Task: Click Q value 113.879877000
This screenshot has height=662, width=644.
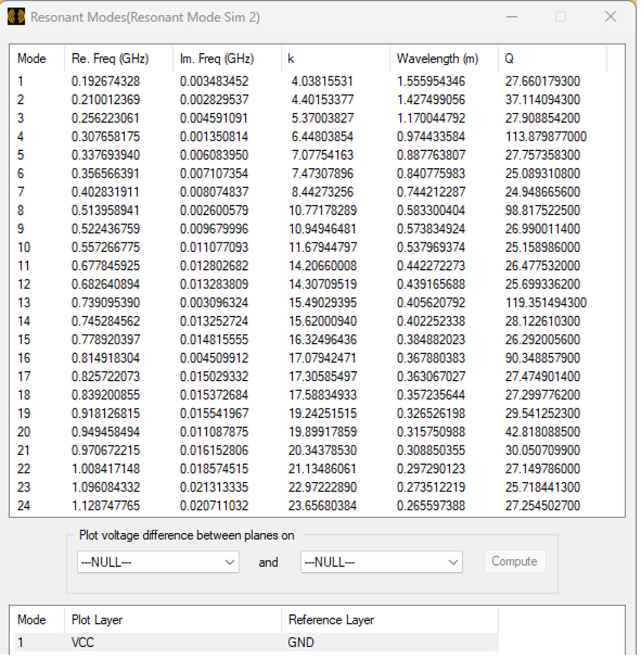Action: tap(546, 137)
